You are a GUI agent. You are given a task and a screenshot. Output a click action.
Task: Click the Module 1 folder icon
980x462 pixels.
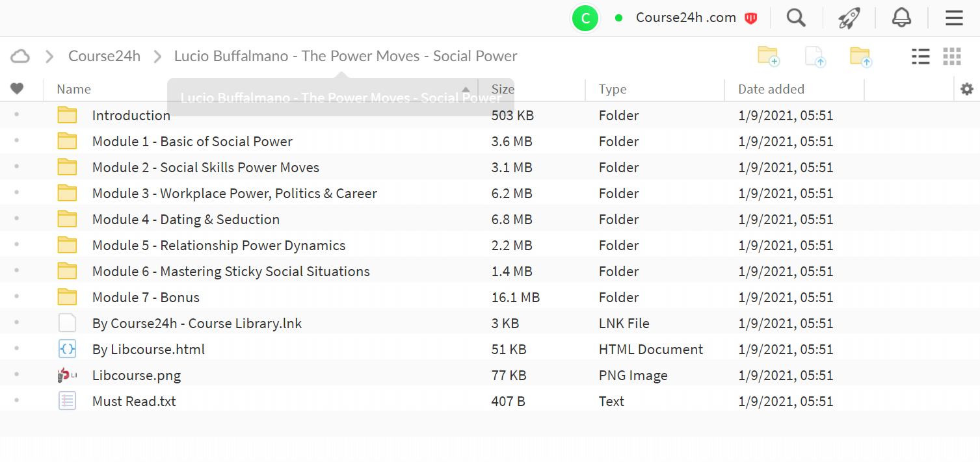click(x=67, y=141)
